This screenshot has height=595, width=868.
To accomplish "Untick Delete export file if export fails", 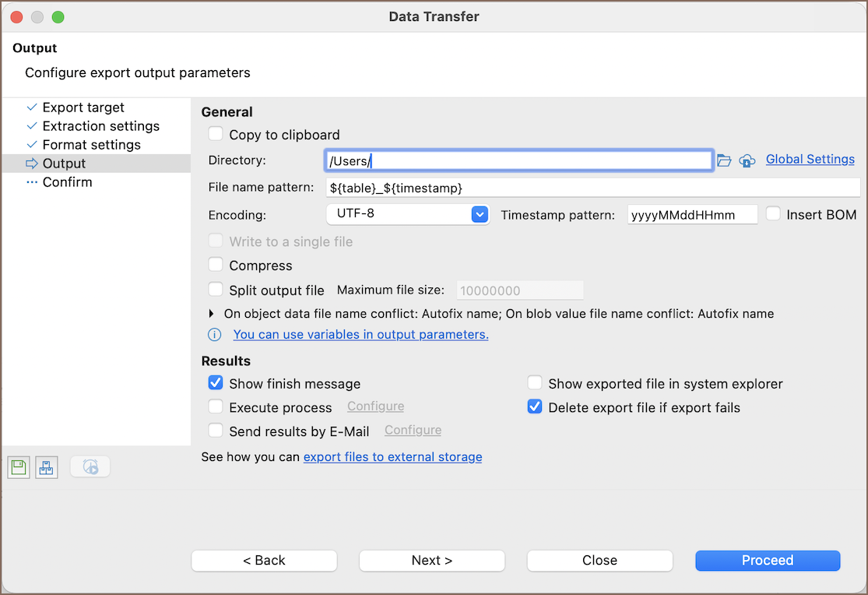I will pos(535,407).
